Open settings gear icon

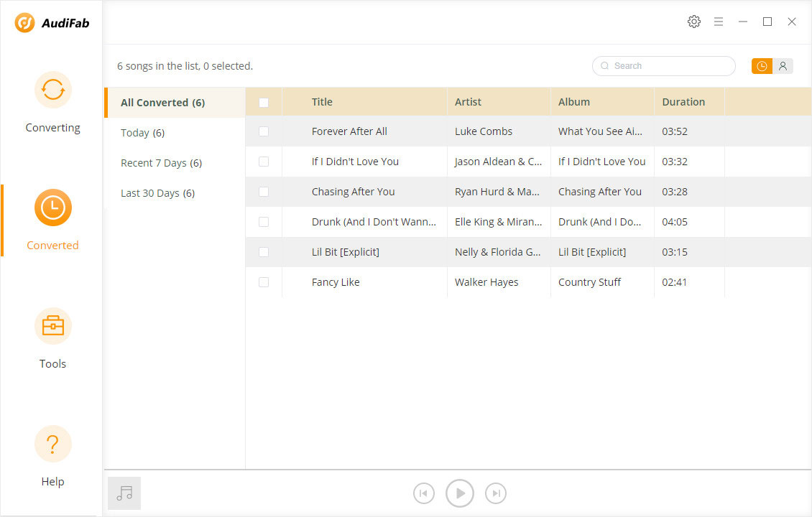[694, 22]
